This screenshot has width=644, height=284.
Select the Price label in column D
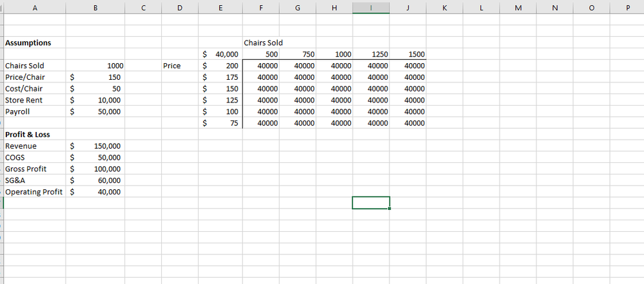(180, 66)
